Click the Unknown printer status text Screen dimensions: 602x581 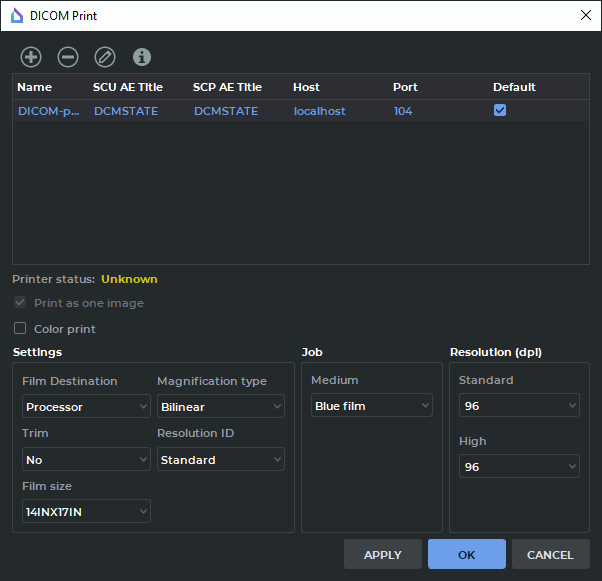click(129, 279)
